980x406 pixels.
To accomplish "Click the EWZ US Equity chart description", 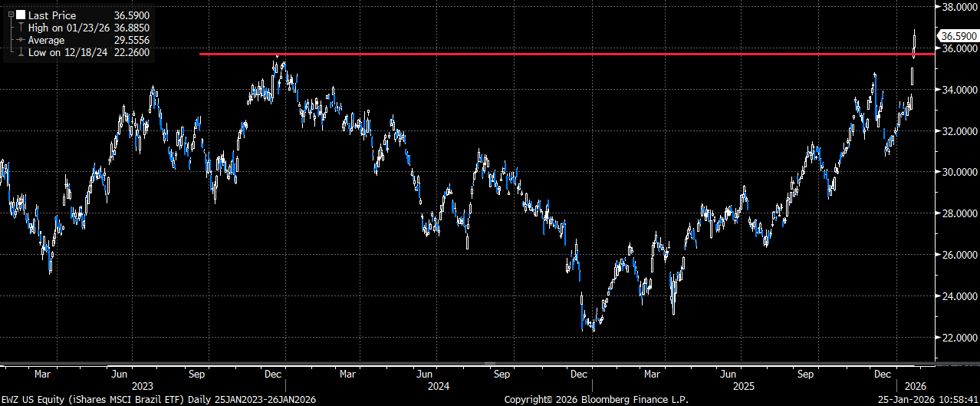I will coord(158,400).
